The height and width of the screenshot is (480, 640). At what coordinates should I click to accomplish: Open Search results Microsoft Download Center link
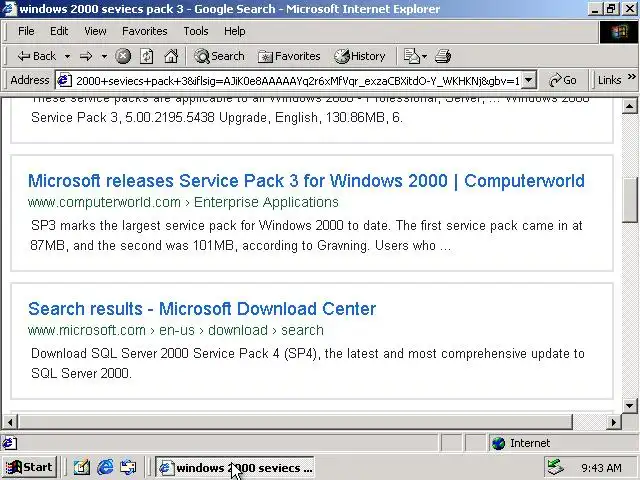pos(202,309)
